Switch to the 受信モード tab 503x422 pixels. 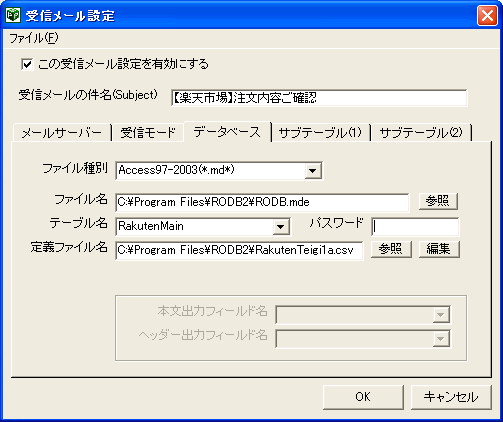coord(148,133)
